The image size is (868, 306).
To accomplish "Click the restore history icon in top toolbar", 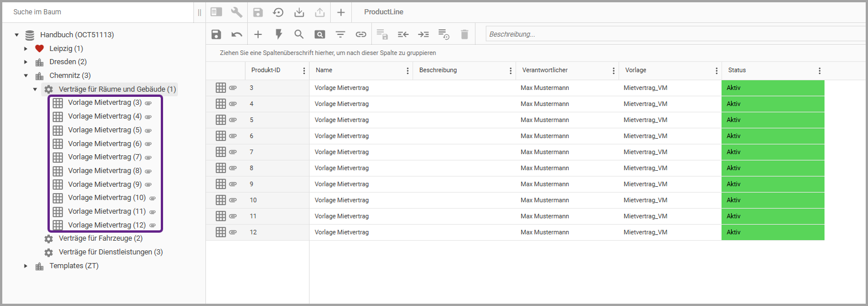I will [278, 12].
